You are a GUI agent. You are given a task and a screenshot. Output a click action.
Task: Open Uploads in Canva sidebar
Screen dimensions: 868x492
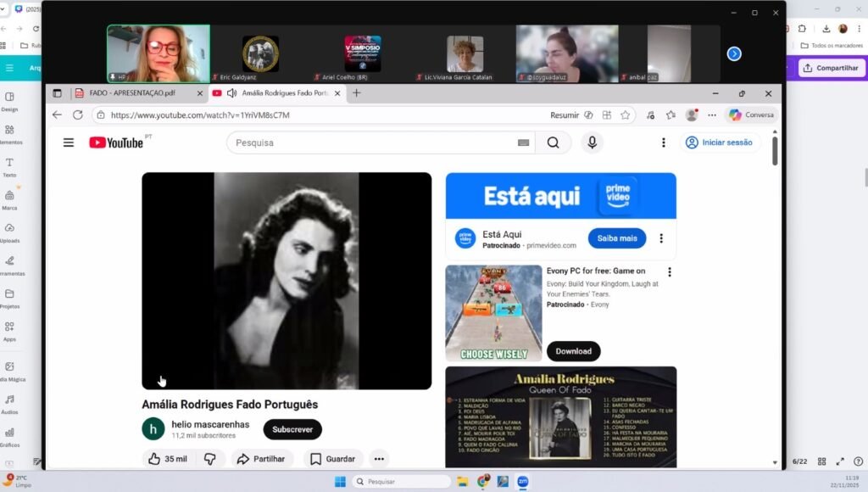(x=9, y=232)
